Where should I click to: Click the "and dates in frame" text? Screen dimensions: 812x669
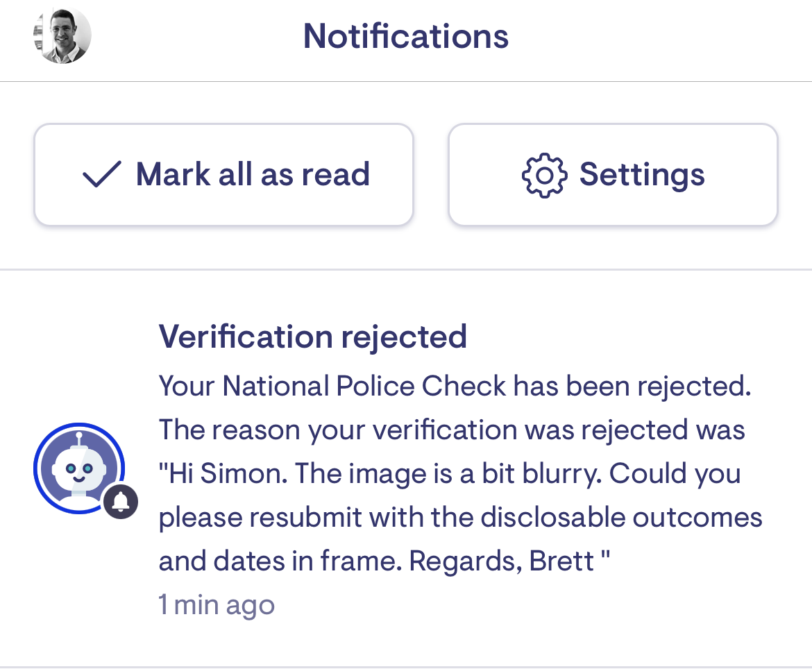click(279, 561)
